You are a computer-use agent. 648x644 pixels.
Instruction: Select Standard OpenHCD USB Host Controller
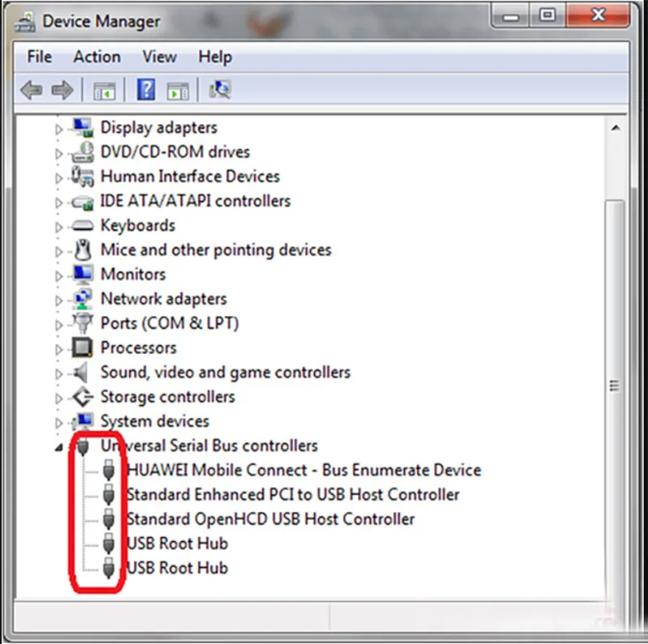point(271,518)
